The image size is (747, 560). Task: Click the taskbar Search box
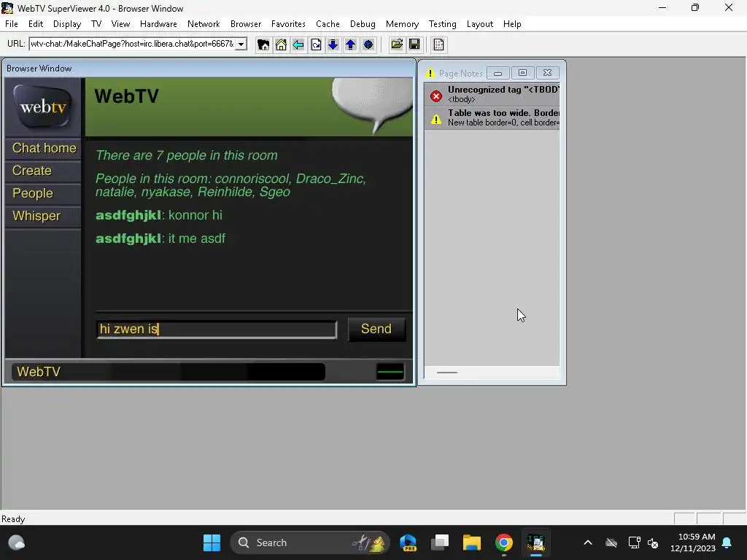coord(310,542)
